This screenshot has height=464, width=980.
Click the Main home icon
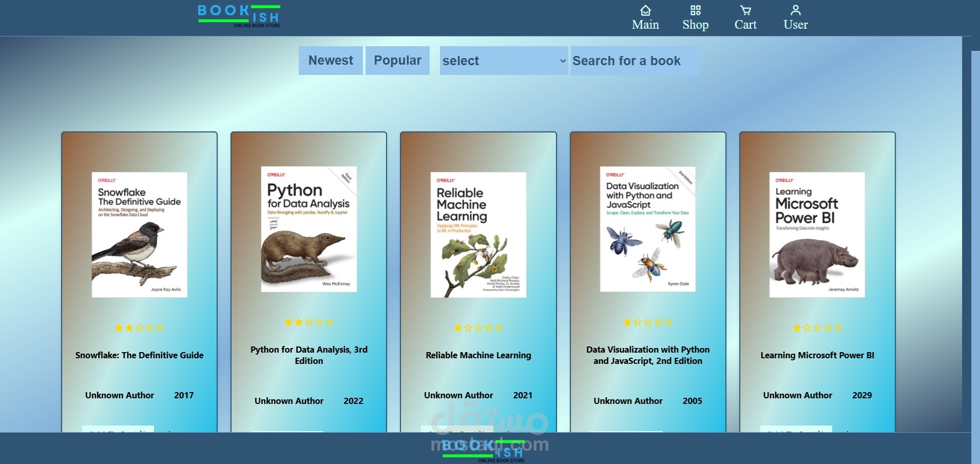point(645,10)
